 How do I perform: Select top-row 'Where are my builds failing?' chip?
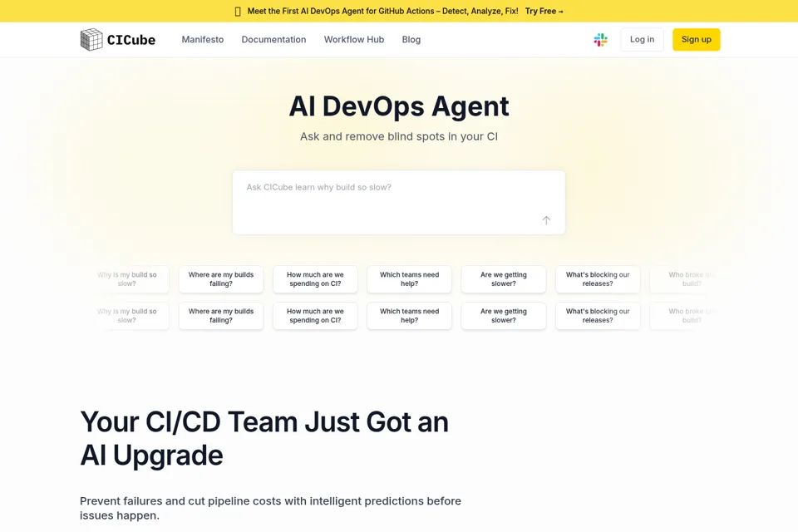(221, 279)
